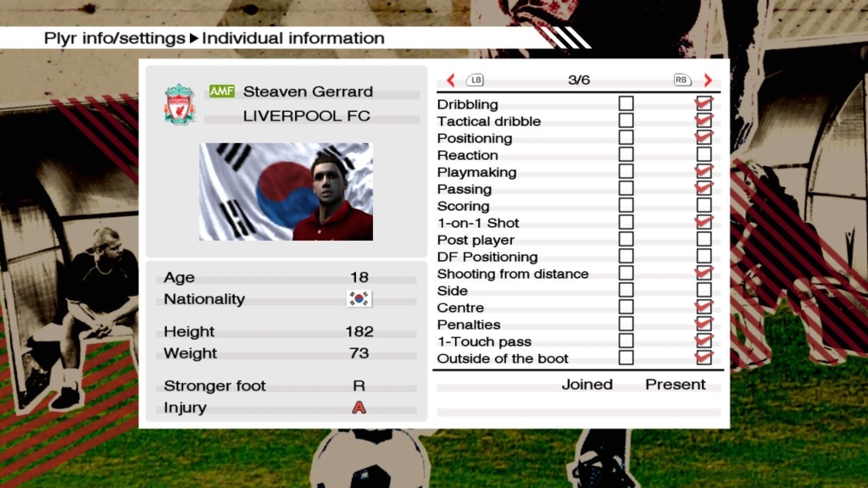Click the Age value 18
Viewport: 868px width, 488px height.
(x=359, y=277)
